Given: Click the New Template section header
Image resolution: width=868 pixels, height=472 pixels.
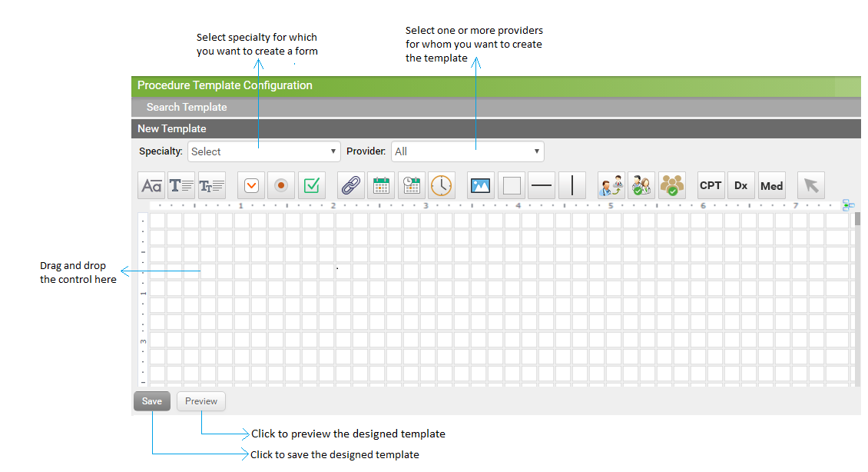Looking at the screenshot, I should [x=496, y=128].
